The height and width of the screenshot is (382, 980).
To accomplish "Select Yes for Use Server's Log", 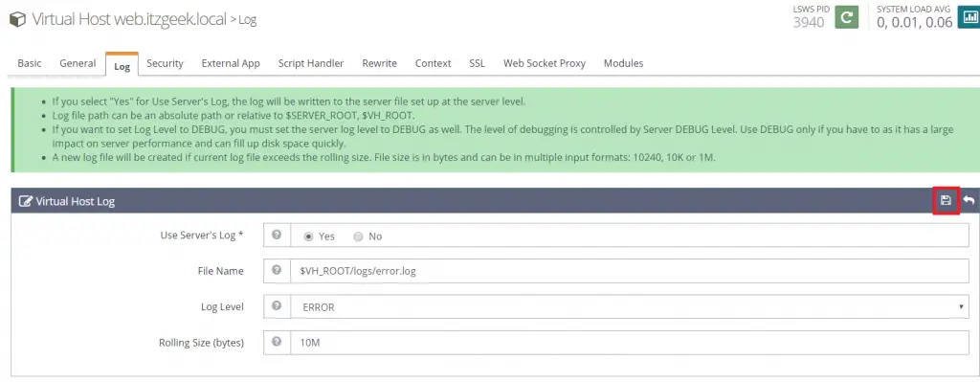I will [308, 236].
